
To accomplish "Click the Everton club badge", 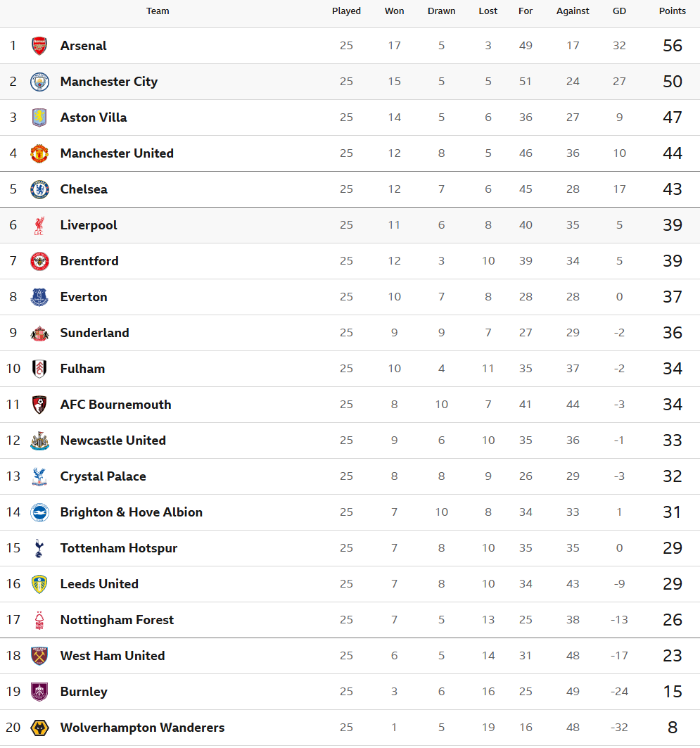I will pos(39,297).
